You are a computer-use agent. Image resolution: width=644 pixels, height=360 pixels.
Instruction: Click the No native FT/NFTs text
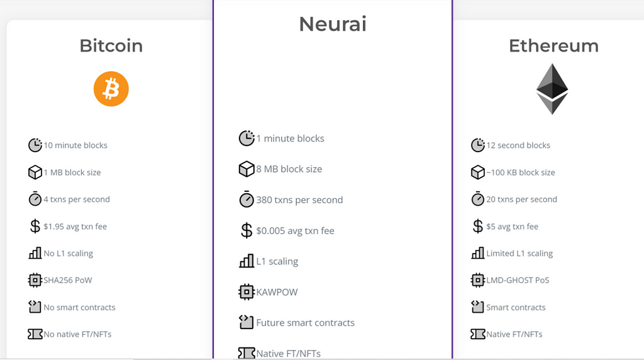(77, 334)
